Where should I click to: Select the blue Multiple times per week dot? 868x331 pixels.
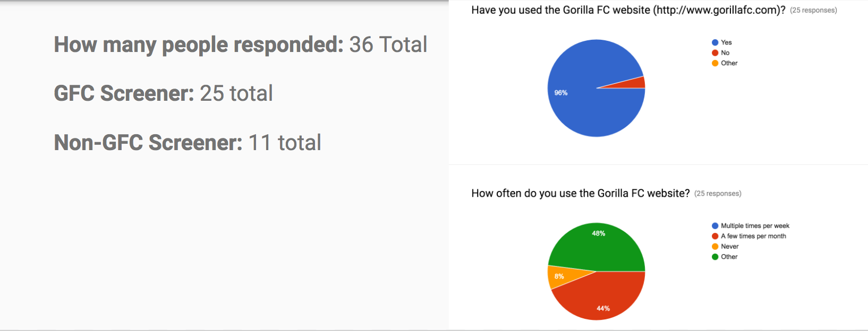click(715, 226)
